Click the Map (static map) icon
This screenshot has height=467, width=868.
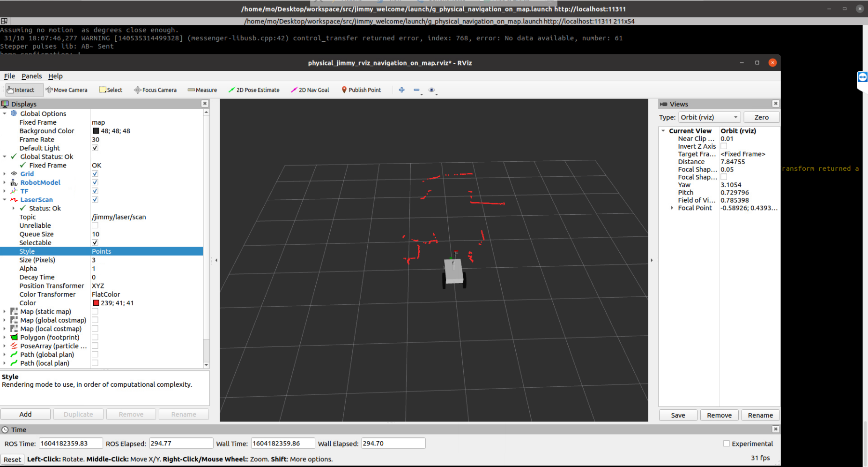point(14,312)
